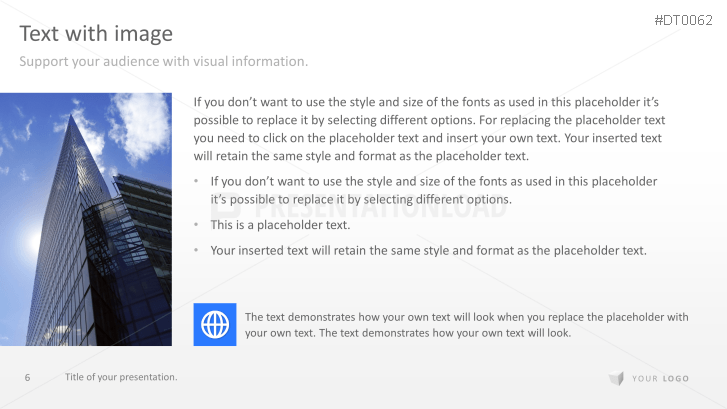Click the first bullet point marker
This screenshot has height=409, width=727.
(197, 181)
